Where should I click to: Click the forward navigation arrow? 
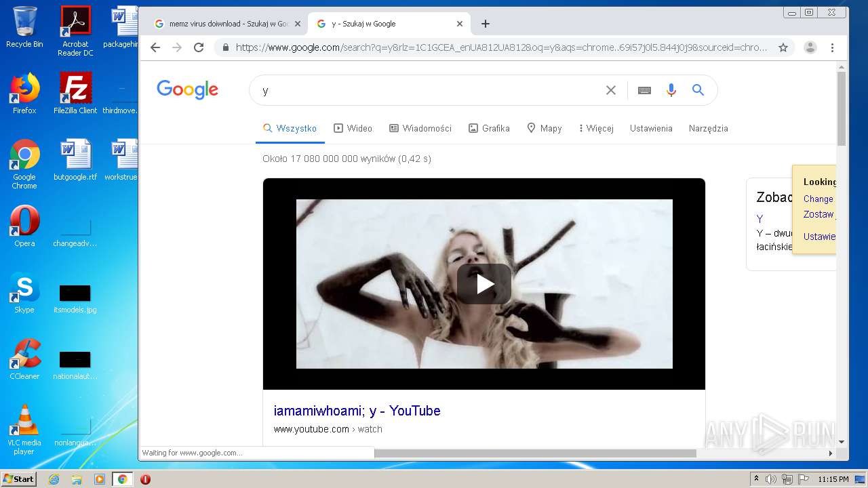coord(177,47)
